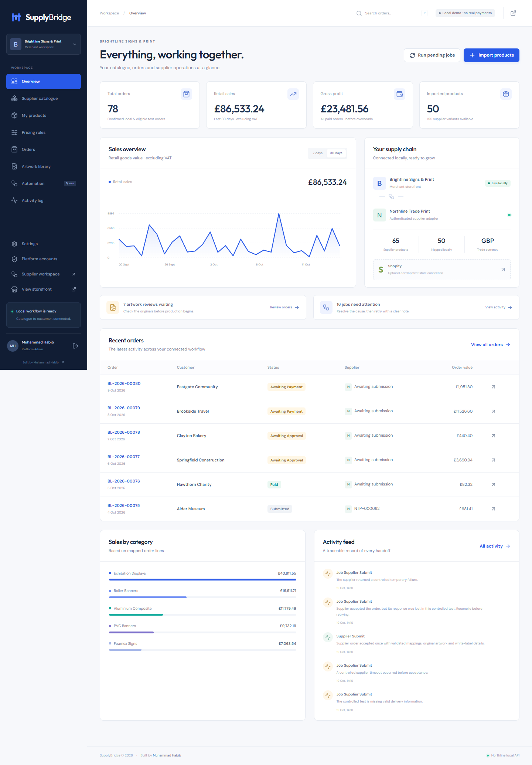Click the Shopify connection arrow icon
Image resolution: width=532 pixels, height=765 pixels.
(x=503, y=270)
